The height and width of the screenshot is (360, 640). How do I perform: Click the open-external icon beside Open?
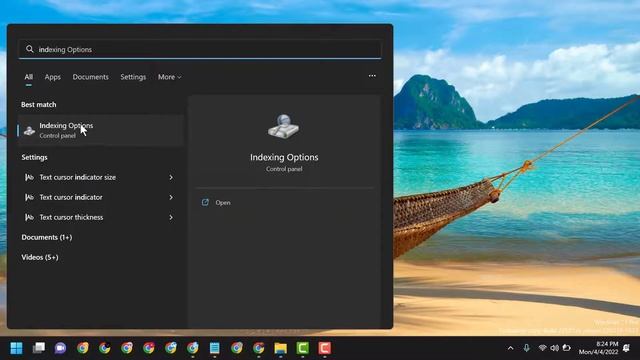(x=205, y=202)
